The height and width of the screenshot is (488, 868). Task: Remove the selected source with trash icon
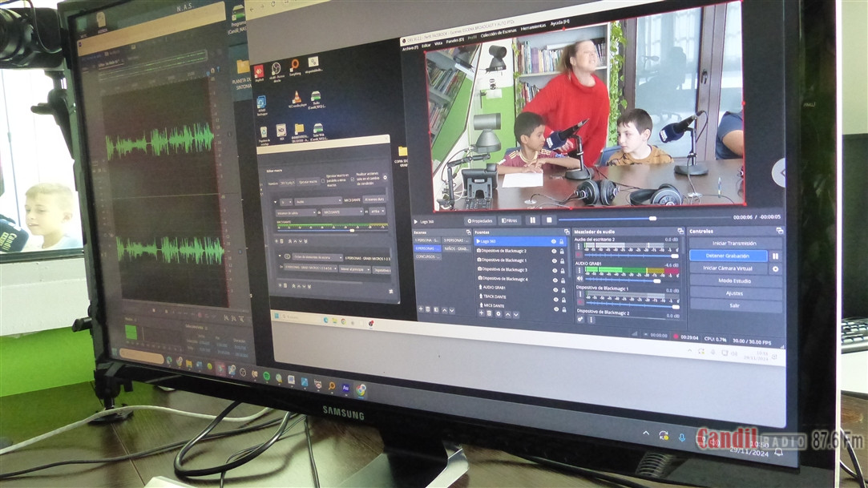point(490,313)
